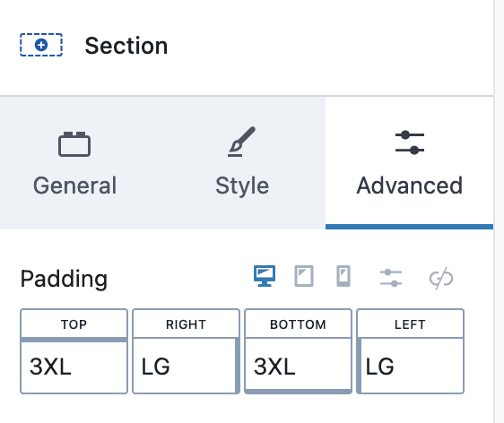Open the Advanced tab label
The image size is (504, 423).
[410, 186]
